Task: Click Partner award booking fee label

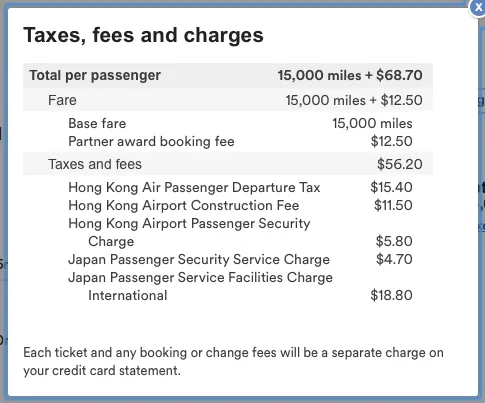Action: coord(151,142)
